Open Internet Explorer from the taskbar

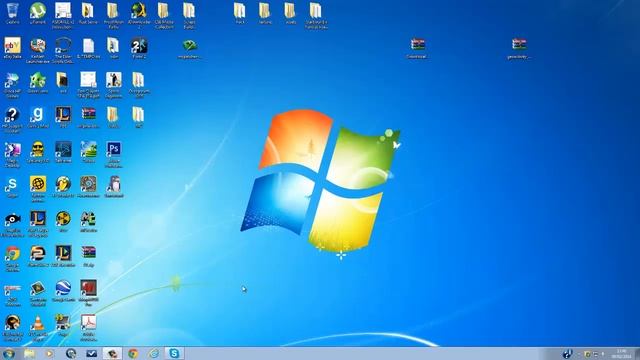tap(153, 353)
